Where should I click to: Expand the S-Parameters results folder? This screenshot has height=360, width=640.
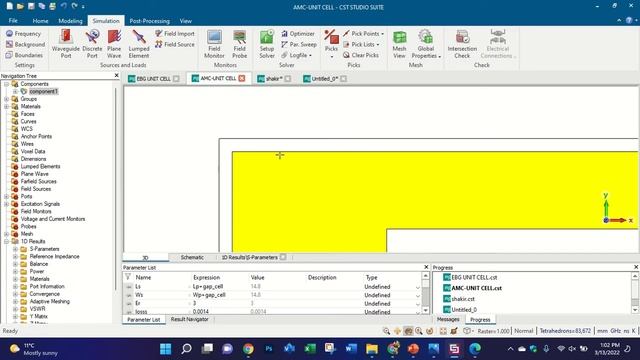[x=16, y=249]
